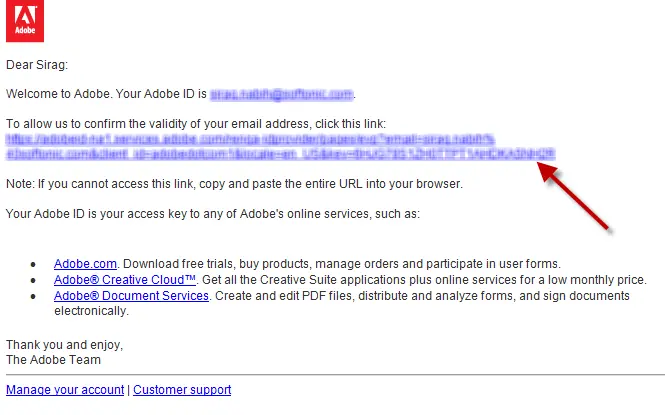Click the "Thank you and enjoy" text

63,344
